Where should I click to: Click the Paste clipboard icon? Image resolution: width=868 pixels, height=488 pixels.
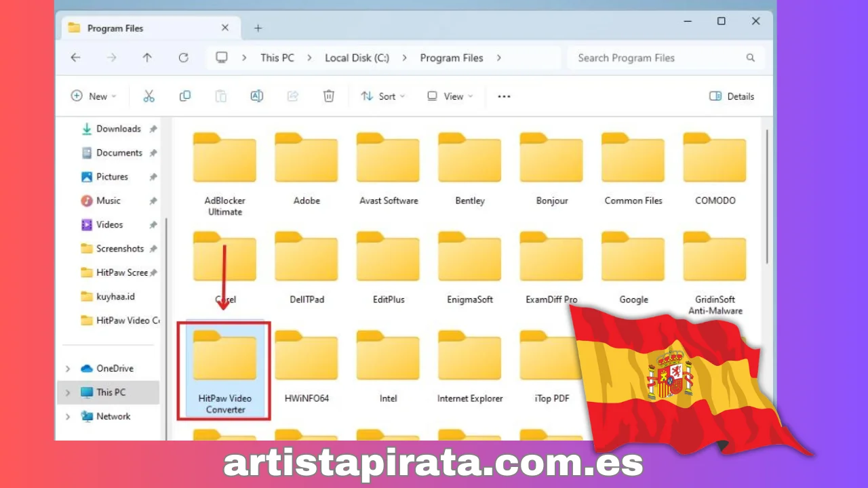(221, 96)
